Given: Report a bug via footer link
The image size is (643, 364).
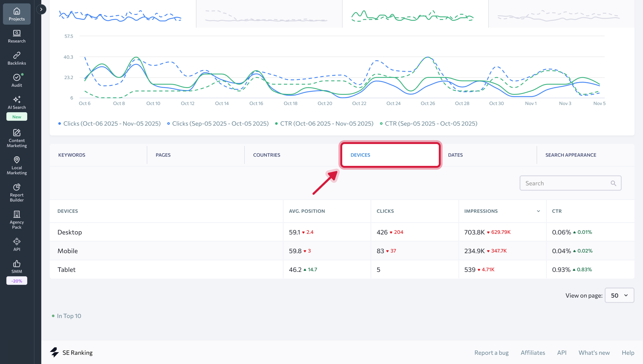Looking at the screenshot, I should [x=491, y=352].
